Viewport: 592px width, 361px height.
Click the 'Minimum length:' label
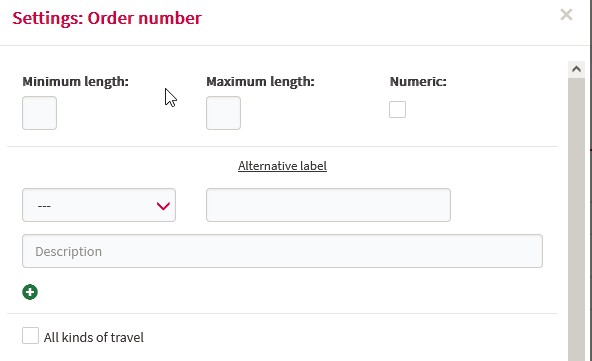click(76, 82)
